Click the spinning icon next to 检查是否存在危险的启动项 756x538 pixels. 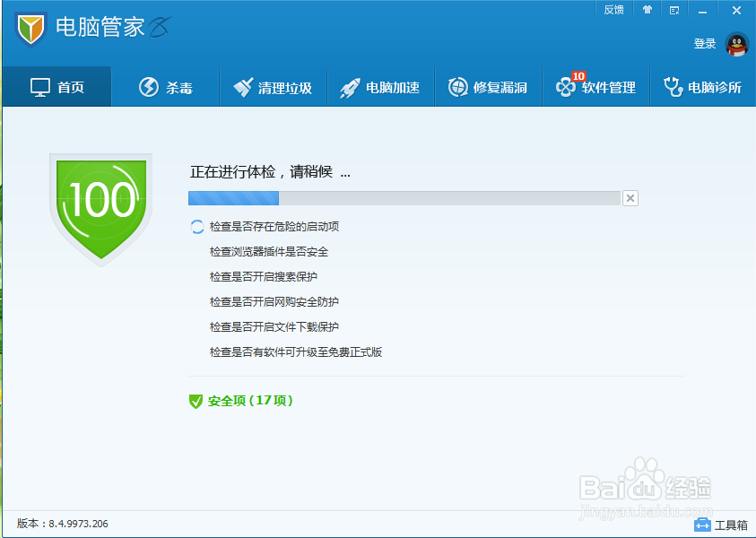point(197,227)
